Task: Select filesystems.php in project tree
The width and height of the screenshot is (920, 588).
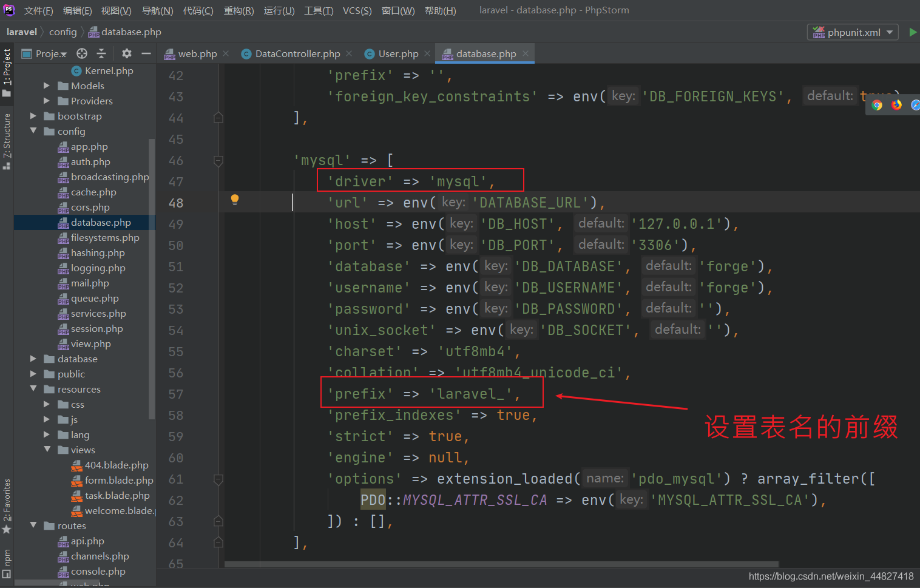Action: [98, 237]
